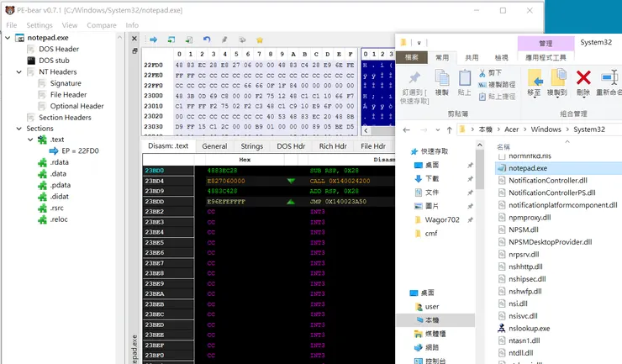Click the page with green arrow toolbar icon

pos(189,40)
